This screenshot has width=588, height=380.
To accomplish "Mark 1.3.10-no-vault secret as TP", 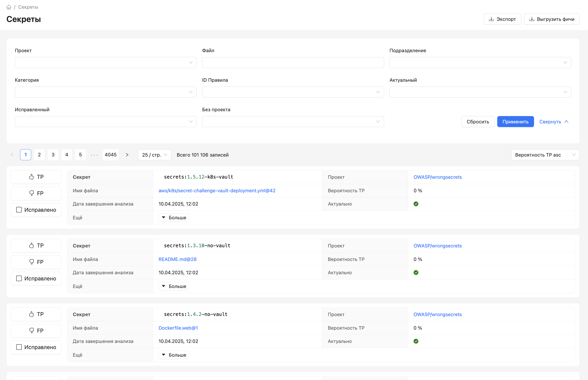I will [36, 246].
